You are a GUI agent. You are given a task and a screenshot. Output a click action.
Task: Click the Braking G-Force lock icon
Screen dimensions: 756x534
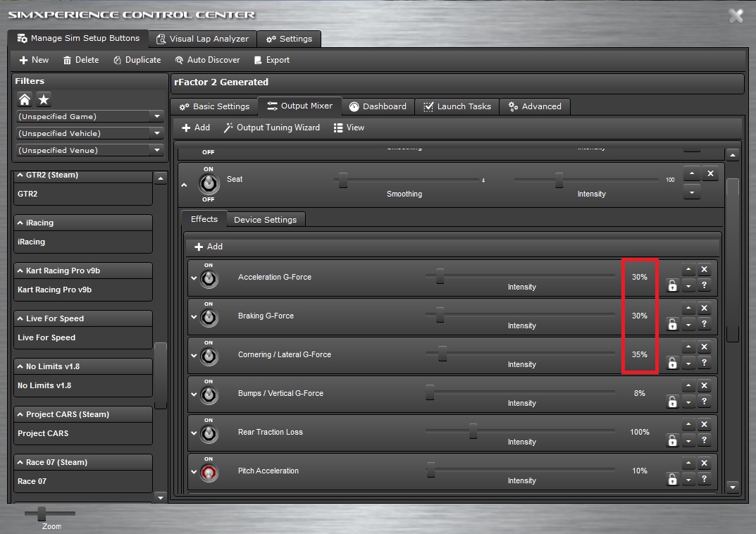tap(672, 324)
